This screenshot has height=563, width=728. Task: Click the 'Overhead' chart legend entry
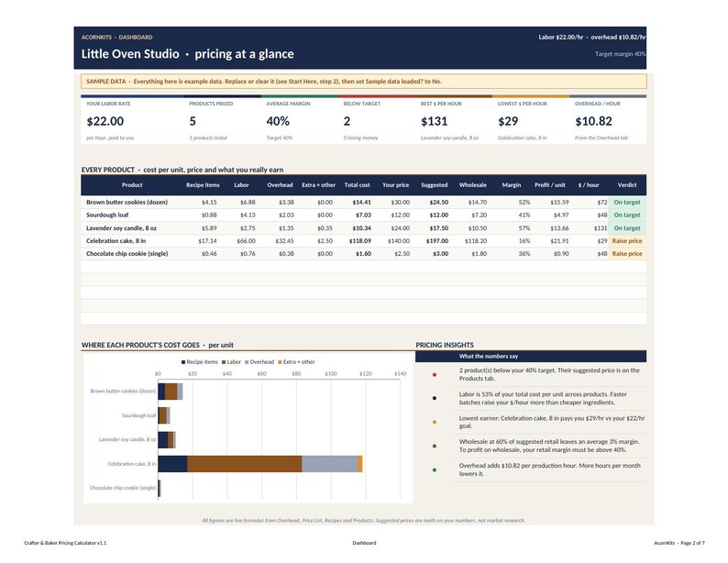(x=259, y=361)
